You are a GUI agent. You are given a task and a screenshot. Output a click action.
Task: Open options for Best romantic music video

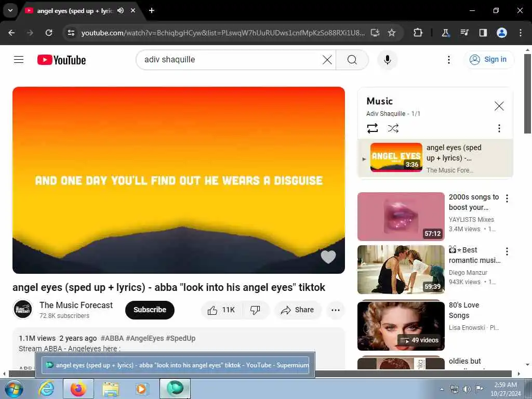click(507, 251)
